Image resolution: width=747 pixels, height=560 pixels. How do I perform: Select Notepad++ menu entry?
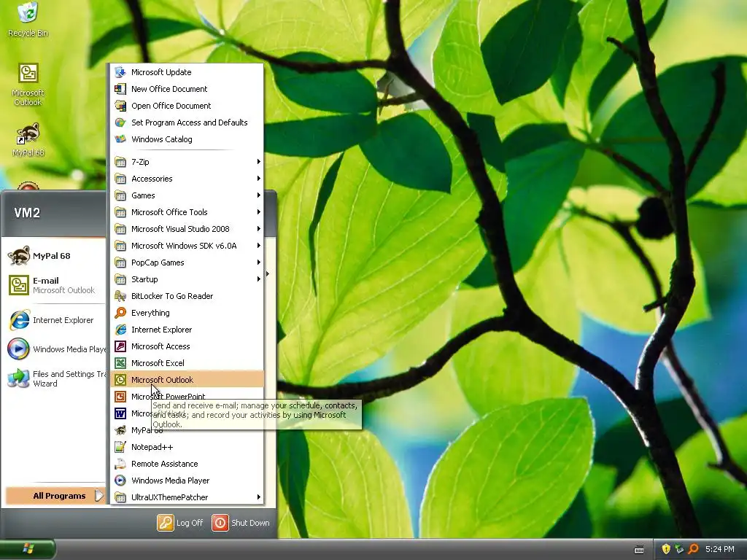187,447
